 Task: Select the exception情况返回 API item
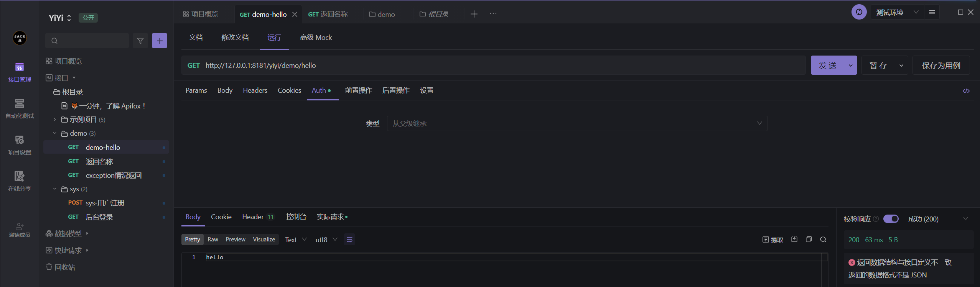pyautogui.click(x=106, y=175)
